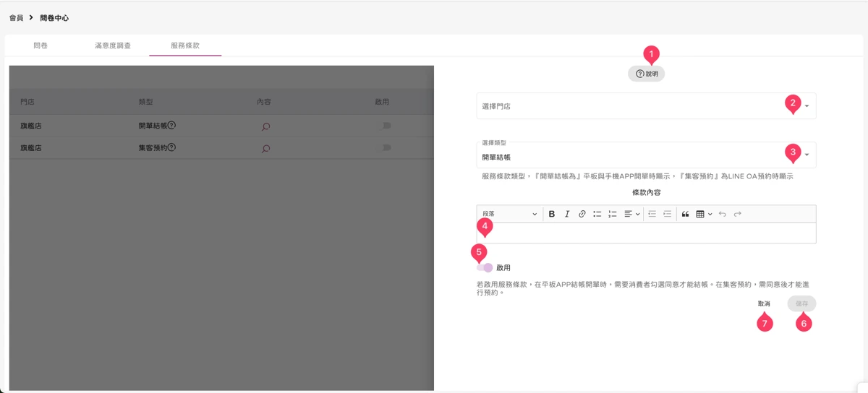Insert a block quote

(686, 214)
